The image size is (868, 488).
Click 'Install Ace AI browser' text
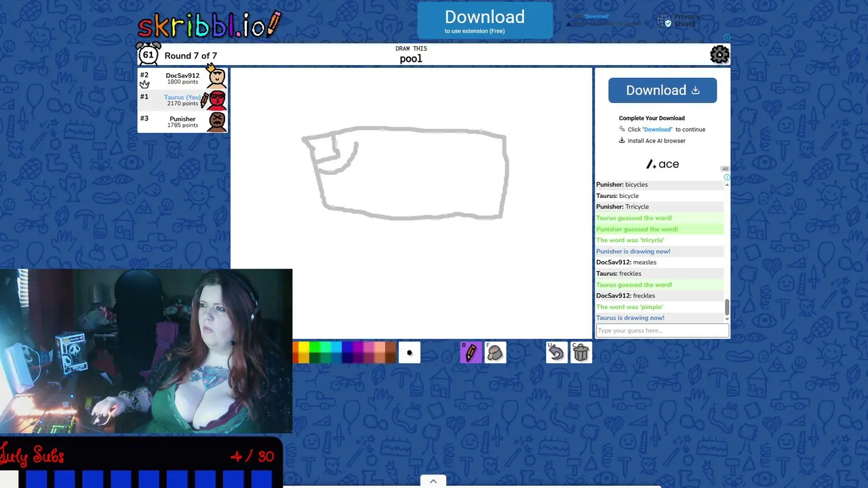(x=656, y=141)
